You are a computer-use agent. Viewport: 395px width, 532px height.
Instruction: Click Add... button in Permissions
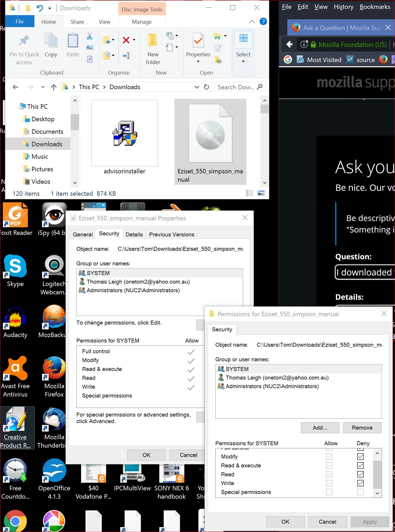(320, 428)
